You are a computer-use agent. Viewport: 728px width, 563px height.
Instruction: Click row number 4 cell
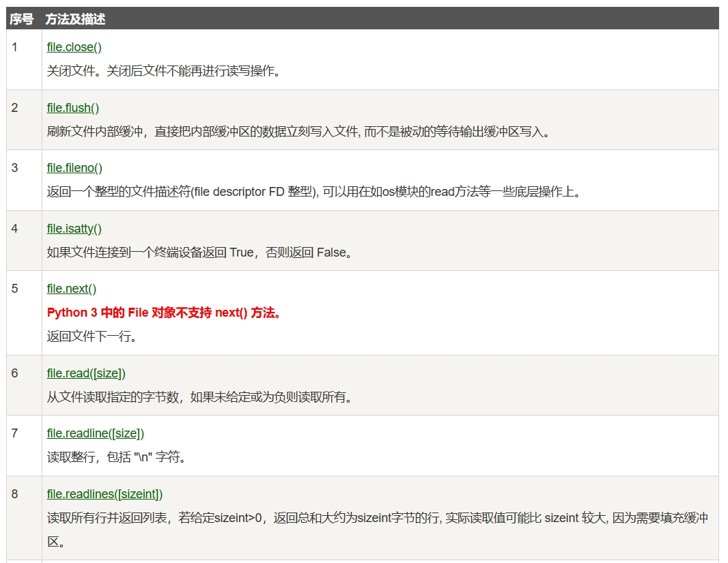(15, 229)
